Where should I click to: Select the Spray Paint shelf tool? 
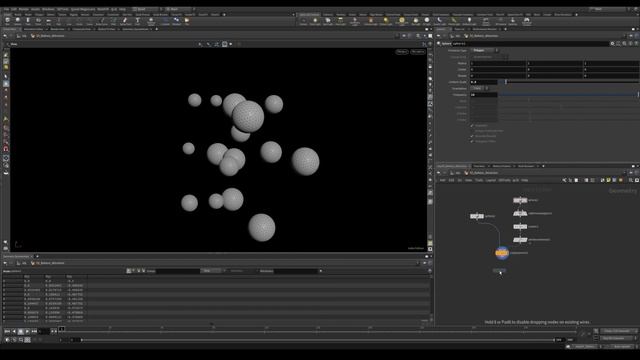coord(125,21)
